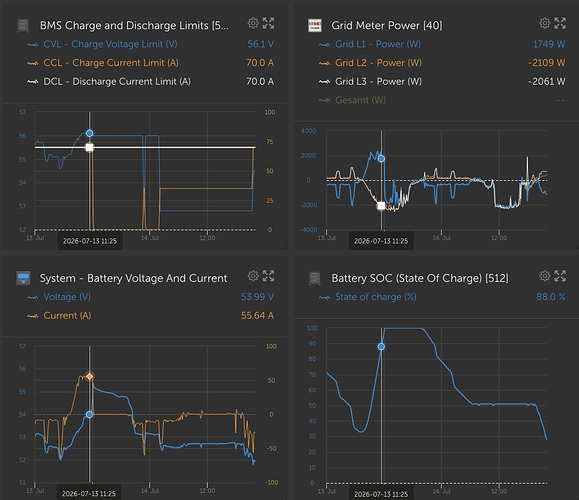
Task: Expand BMS Charge and Discharge Limits widget fullscreen
Action: coord(268,23)
